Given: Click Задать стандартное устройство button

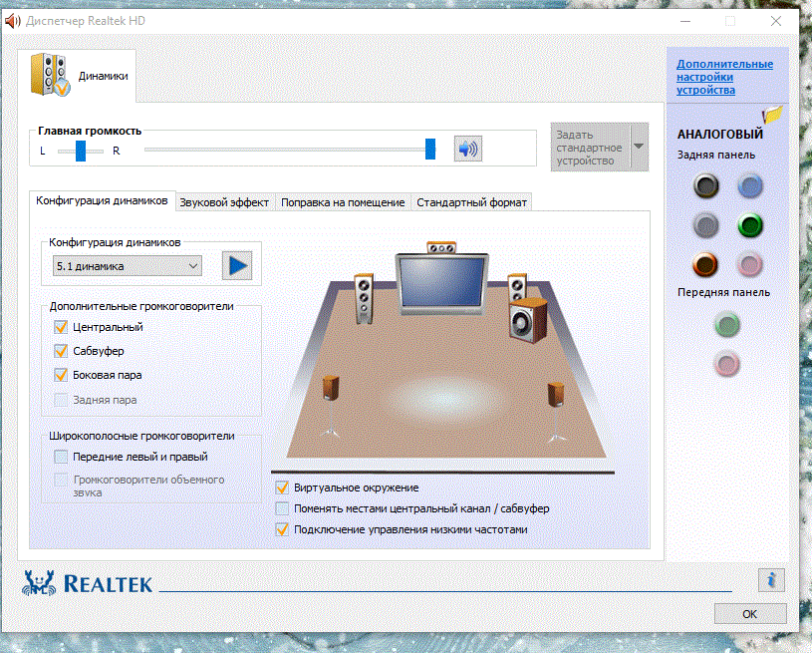Looking at the screenshot, I should point(591,148).
